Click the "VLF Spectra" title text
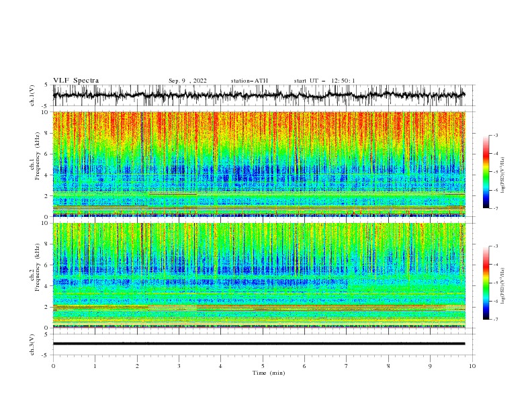The width and height of the screenshot is (532, 411). tap(76, 81)
